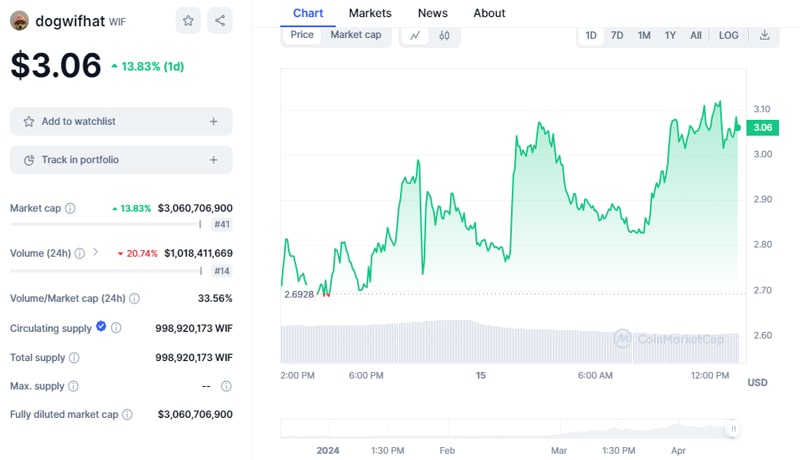Select the 1D time range

tap(591, 35)
